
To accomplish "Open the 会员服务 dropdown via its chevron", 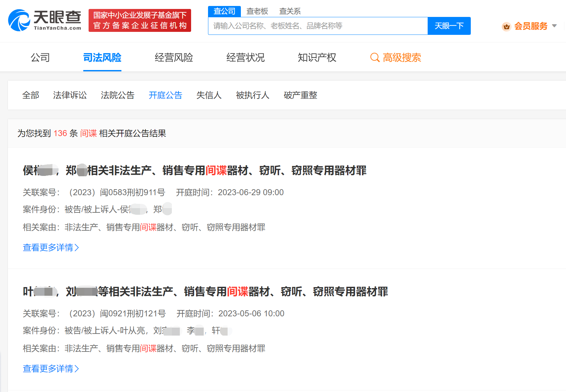I will tap(554, 26).
